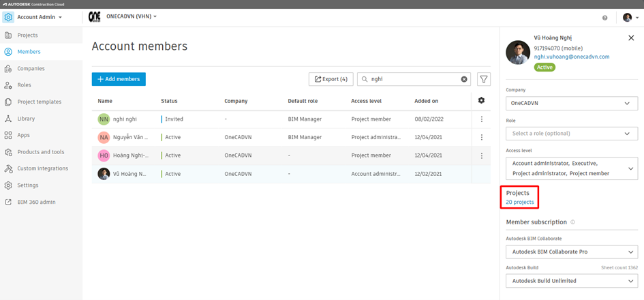
Task: Open Library in the sidebar
Action: click(x=26, y=119)
